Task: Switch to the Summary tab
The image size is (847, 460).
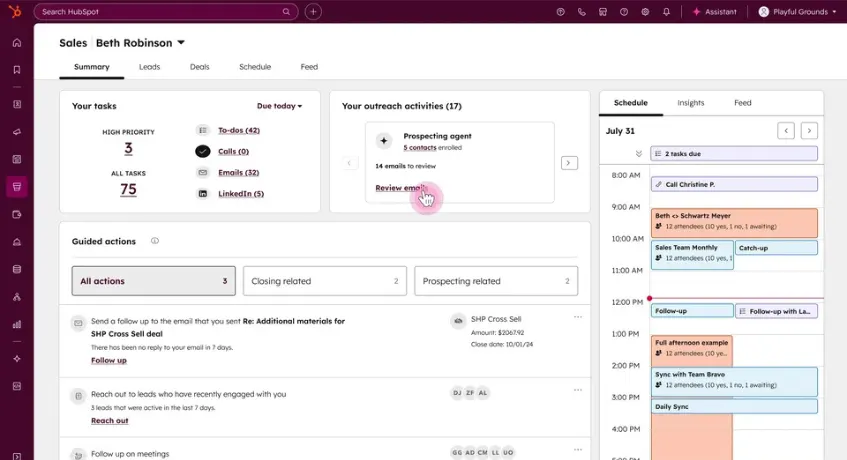Action: pos(92,67)
